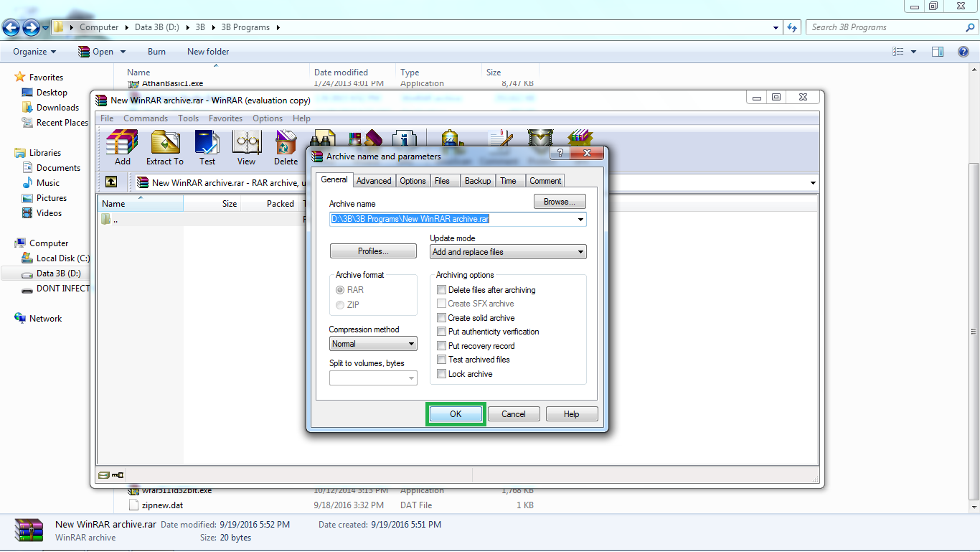Click New folder in Explorer toolbar
The image size is (980, 552).
pos(208,52)
